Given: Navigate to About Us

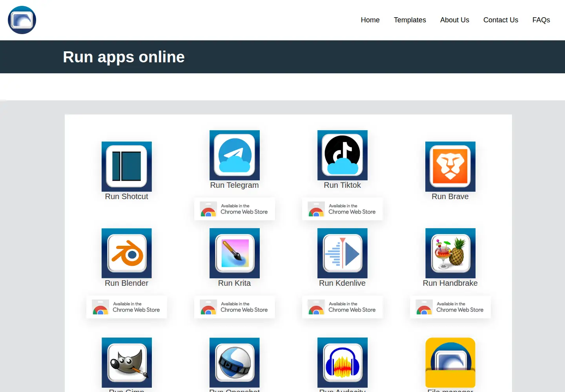Looking at the screenshot, I should (455, 20).
